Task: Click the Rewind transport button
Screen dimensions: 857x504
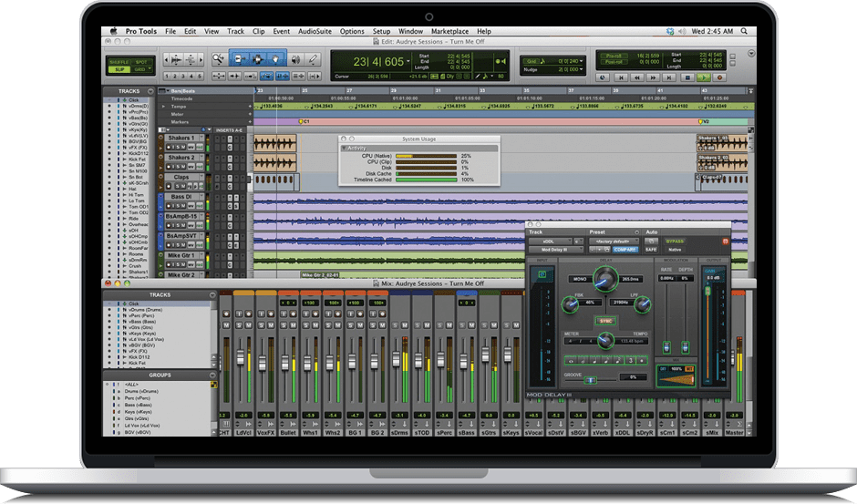Action: [x=636, y=77]
